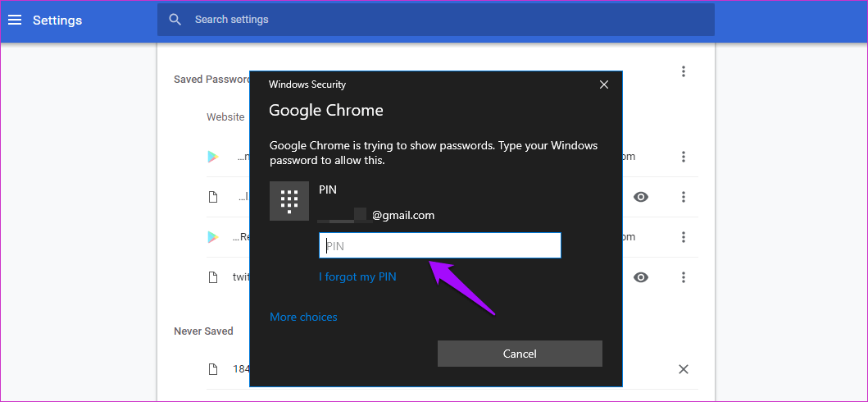Open the three-dot menu of the twit… row
The image size is (868, 402).
click(684, 277)
